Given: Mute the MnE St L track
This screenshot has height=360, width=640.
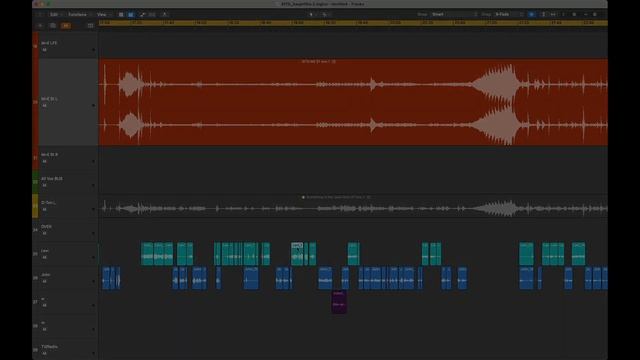Looking at the screenshot, I should [44, 106].
